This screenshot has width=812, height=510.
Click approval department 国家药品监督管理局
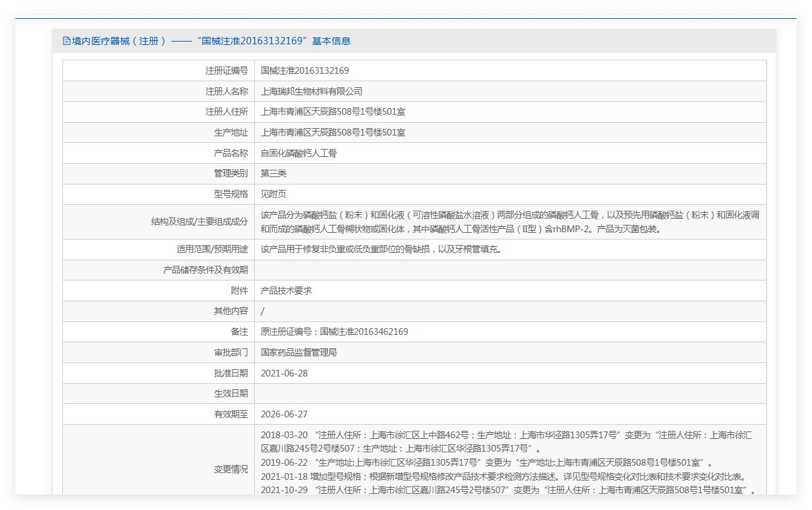click(298, 352)
